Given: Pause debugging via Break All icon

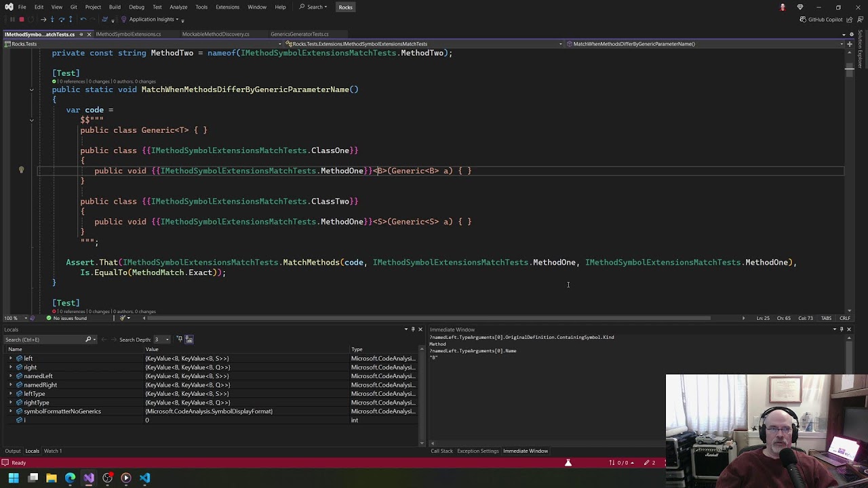Looking at the screenshot, I should point(12,20).
